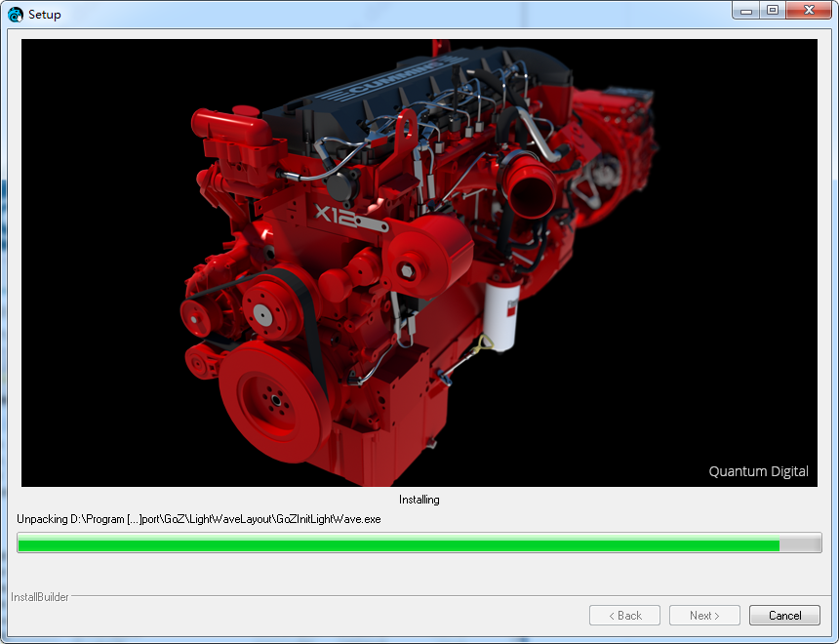Image resolution: width=839 pixels, height=644 pixels.
Task: Maximize the Setup window
Action: coord(772,10)
